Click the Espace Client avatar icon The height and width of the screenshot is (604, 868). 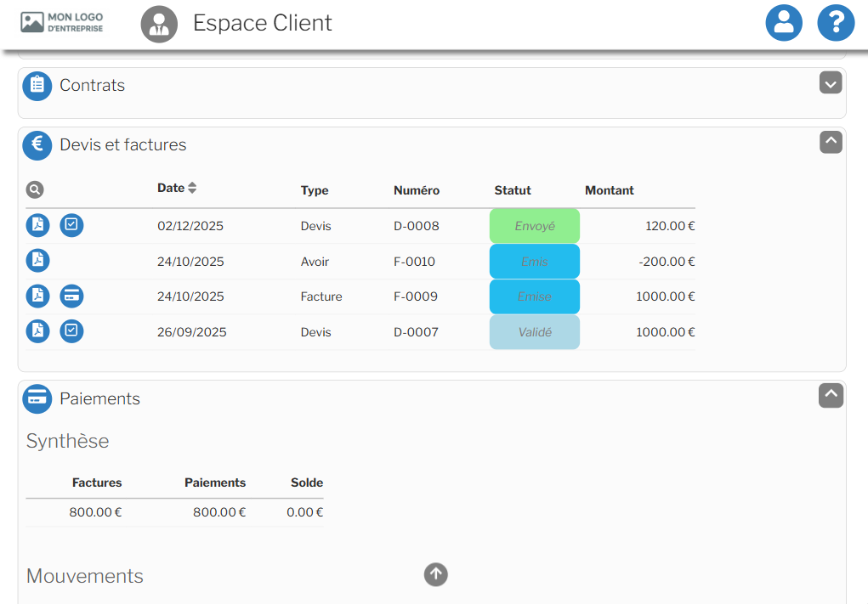click(x=159, y=24)
